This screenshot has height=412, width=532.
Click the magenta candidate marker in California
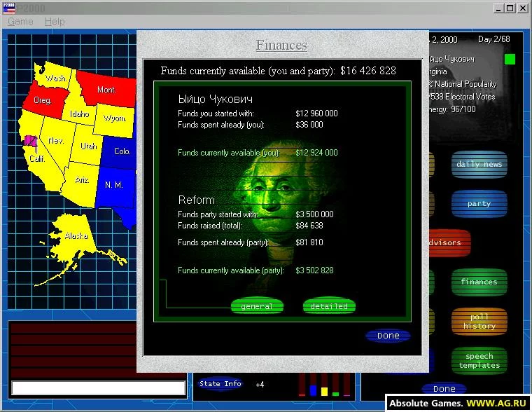[31, 141]
